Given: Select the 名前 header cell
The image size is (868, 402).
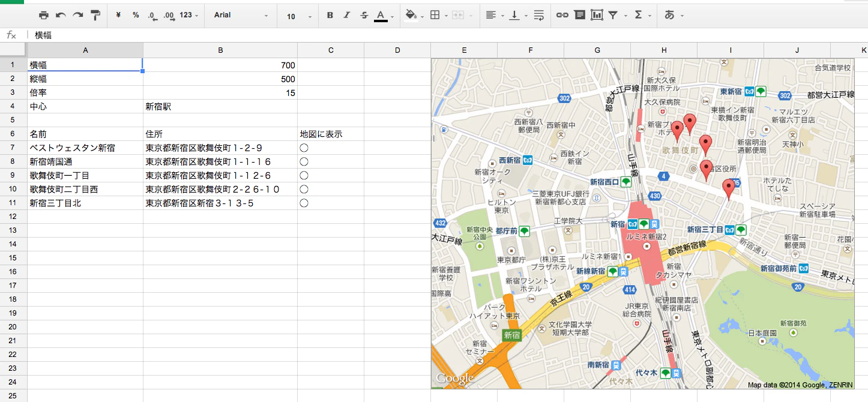Looking at the screenshot, I should coord(85,134).
